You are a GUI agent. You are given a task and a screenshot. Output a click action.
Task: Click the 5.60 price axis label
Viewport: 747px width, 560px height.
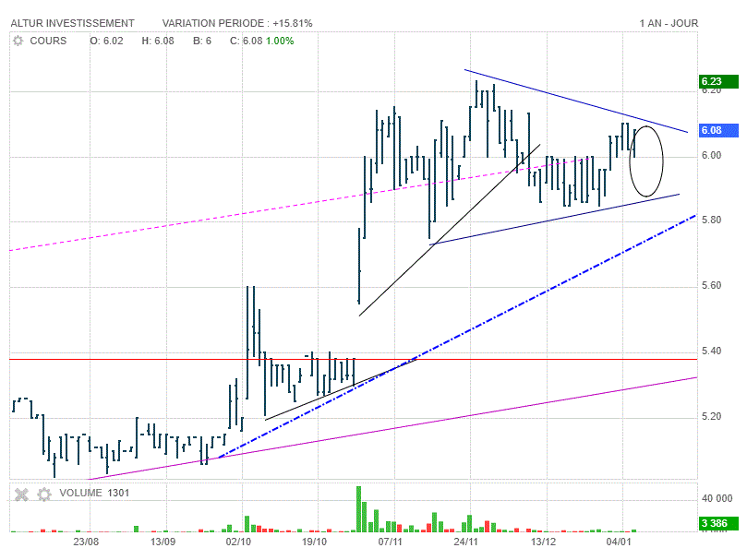(x=711, y=286)
